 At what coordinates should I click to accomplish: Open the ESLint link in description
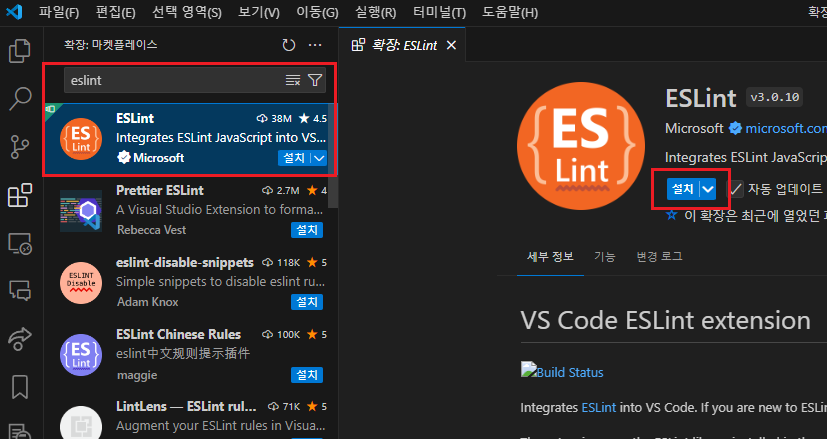point(599,407)
